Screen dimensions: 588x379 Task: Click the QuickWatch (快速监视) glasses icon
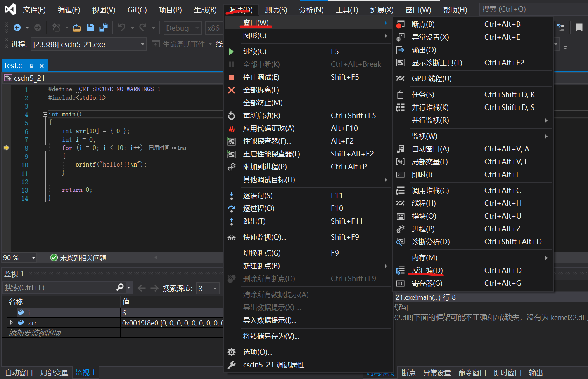pyautogui.click(x=231, y=237)
